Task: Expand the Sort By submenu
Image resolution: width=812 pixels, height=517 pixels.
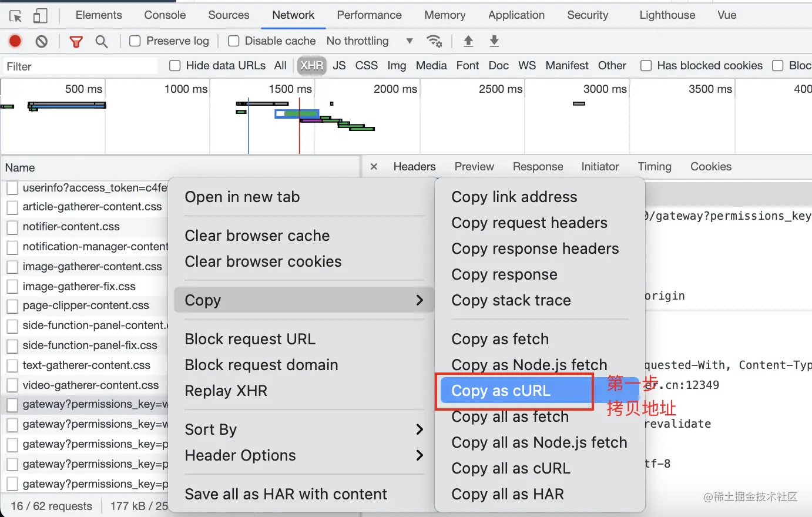Action: pos(304,429)
